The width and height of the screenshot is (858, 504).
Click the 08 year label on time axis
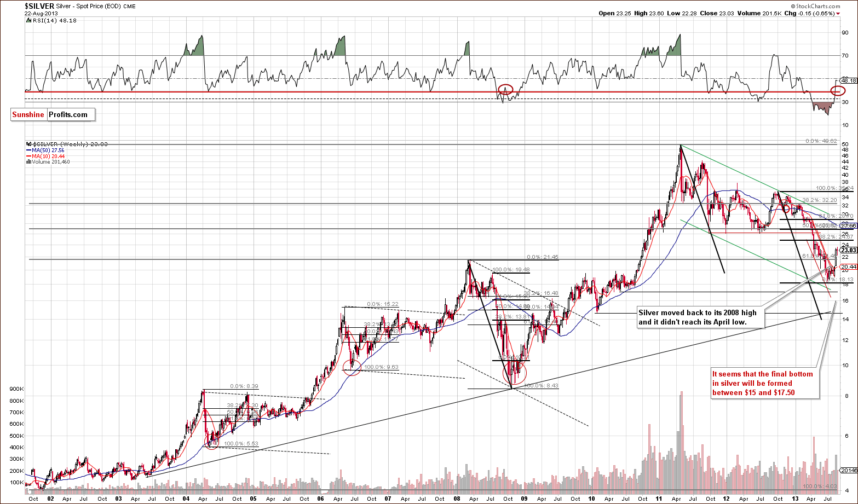[x=456, y=499]
